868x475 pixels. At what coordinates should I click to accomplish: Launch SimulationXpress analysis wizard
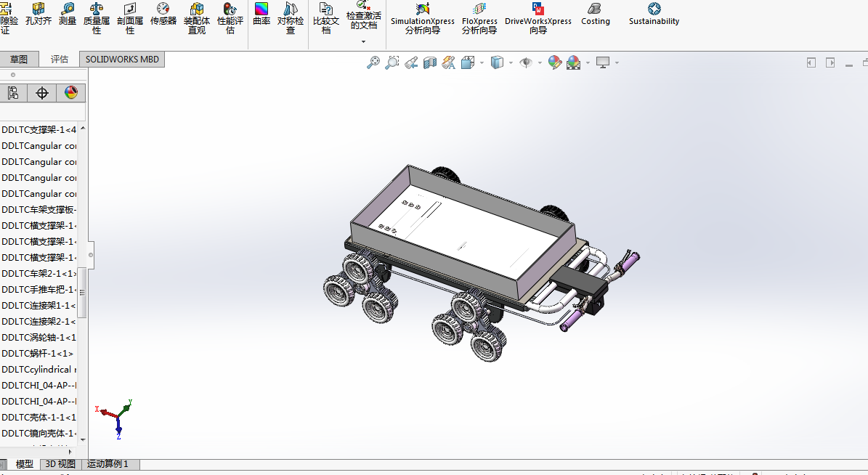pyautogui.click(x=422, y=18)
